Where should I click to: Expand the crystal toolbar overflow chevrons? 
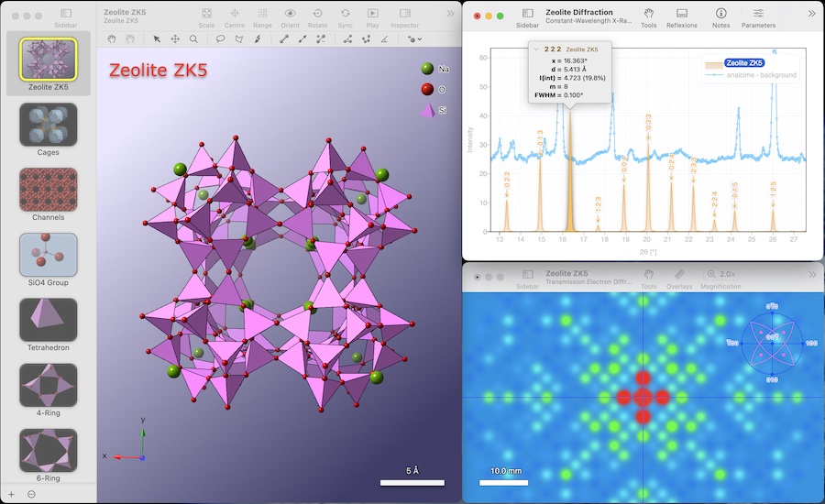pyautogui.click(x=450, y=14)
